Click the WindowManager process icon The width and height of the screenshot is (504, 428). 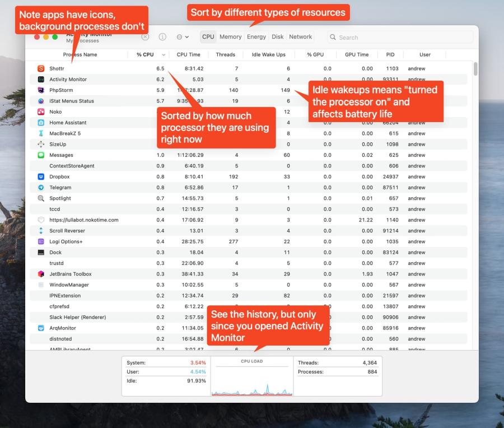(41, 285)
